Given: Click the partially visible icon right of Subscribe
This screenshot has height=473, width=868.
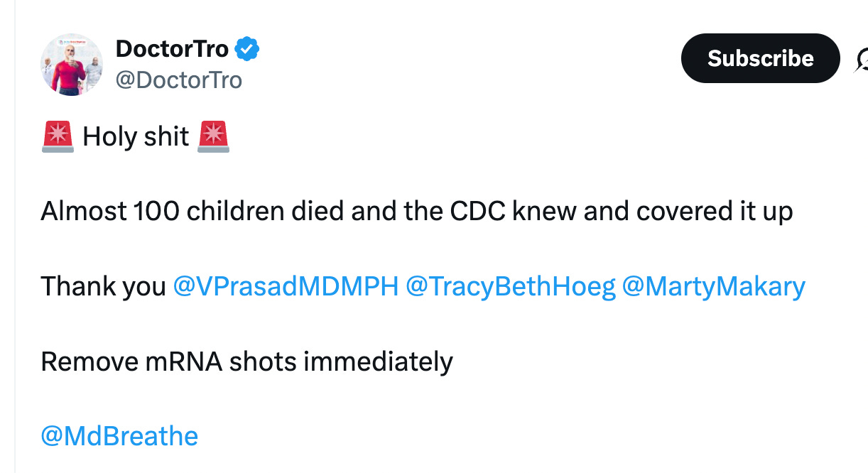Looking at the screenshot, I should click(x=862, y=59).
